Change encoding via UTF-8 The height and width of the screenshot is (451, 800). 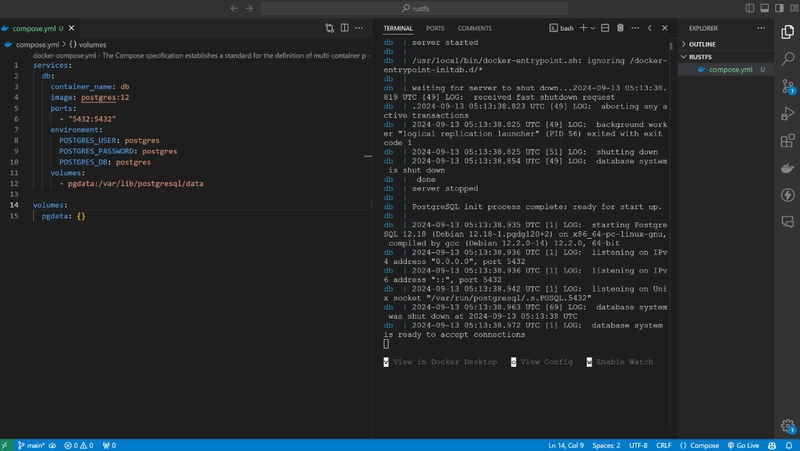pyautogui.click(x=638, y=445)
